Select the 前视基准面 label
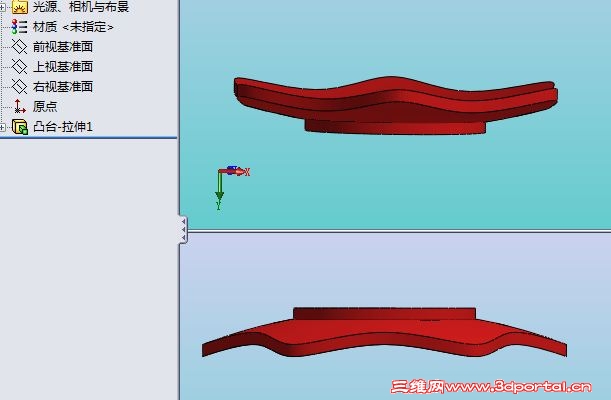The height and width of the screenshot is (400, 611). [x=63, y=47]
